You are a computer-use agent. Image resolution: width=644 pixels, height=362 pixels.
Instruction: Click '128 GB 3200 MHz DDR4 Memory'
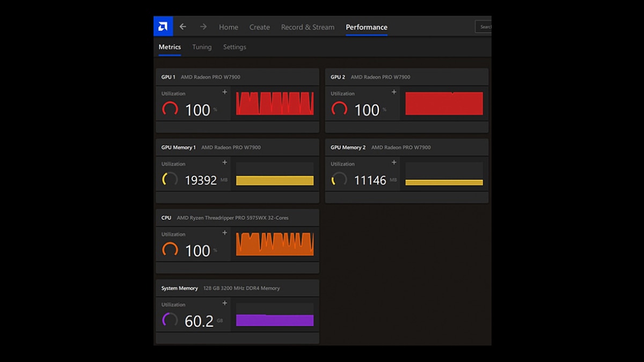(241, 288)
